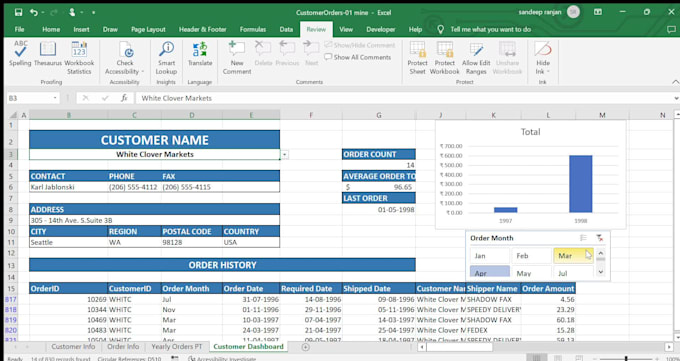Select column G header
Image resolution: width=680 pixels, height=361 pixels.
(379, 115)
